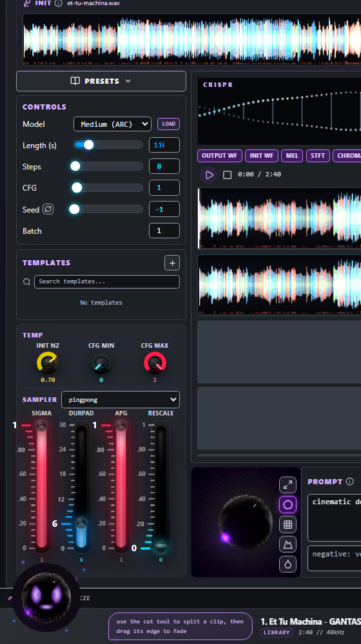Stop playback with the square button
Screen dimensions: 361x644
(227, 175)
